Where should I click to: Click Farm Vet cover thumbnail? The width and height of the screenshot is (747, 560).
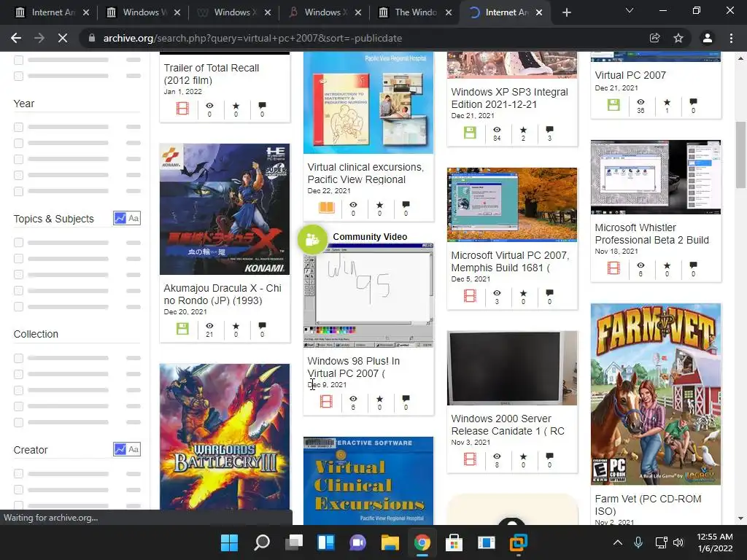[656, 394]
